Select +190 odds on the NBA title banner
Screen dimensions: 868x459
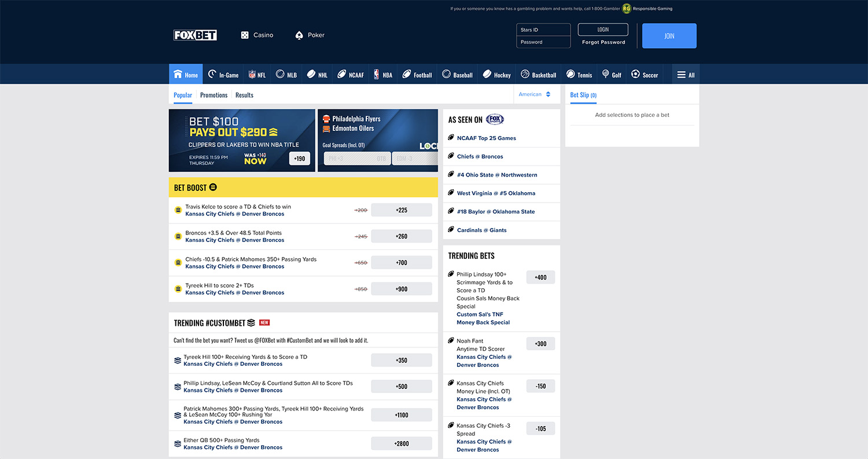[x=300, y=159]
